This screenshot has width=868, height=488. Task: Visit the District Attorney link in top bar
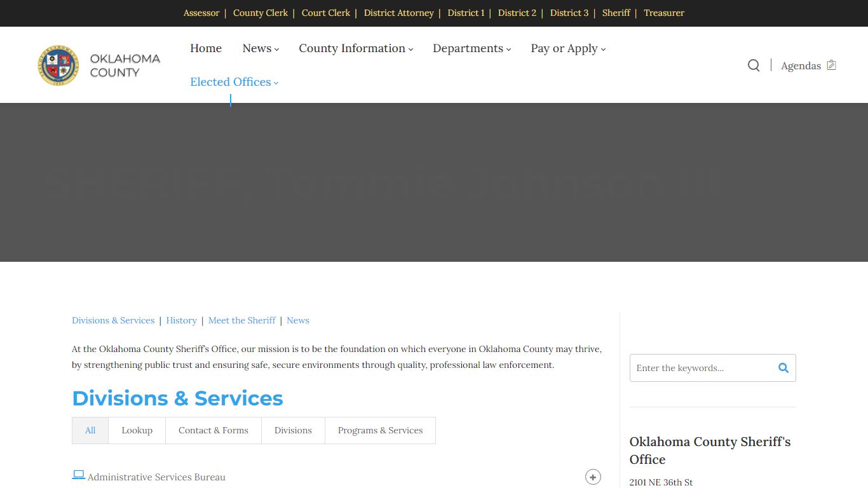click(398, 13)
